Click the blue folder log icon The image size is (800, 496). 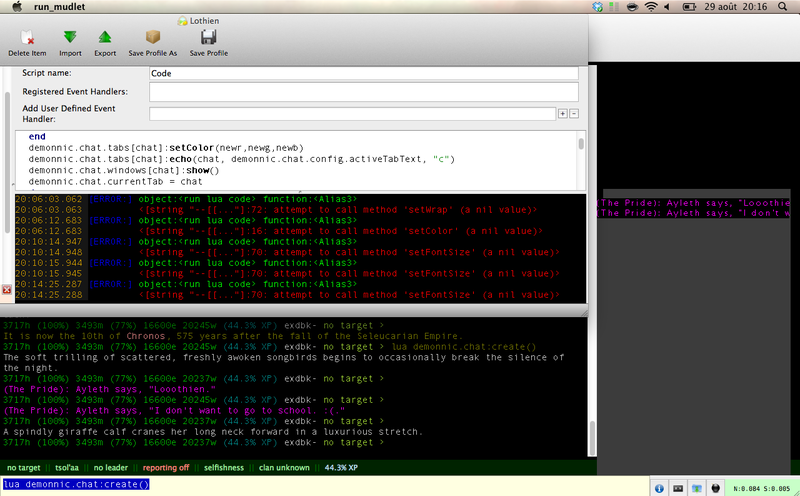pos(696,488)
